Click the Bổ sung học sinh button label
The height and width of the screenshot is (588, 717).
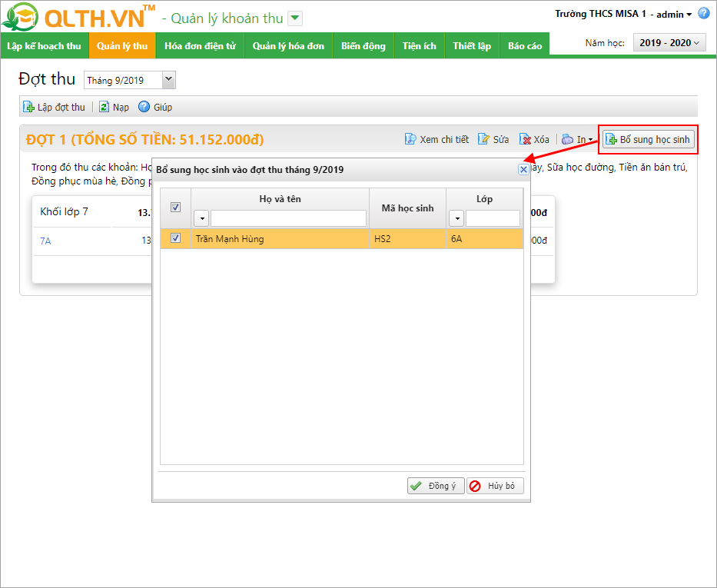pyautogui.click(x=655, y=139)
